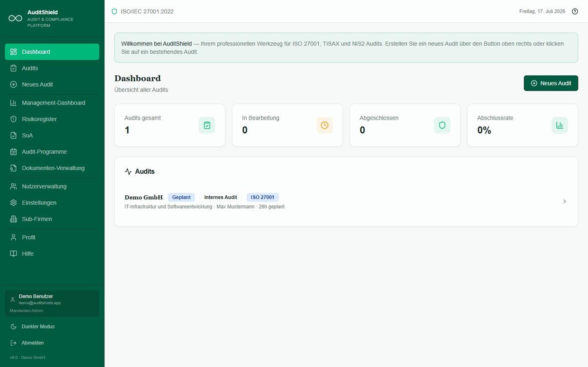This screenshot has width=588, height=367.
Task: Open the Audits menu item
Action: coord(52,68)
